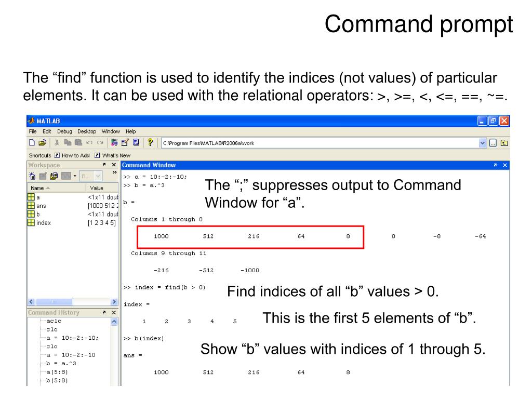Click the What's New shortcut
The image size is (532, 399).
[112, 155]
